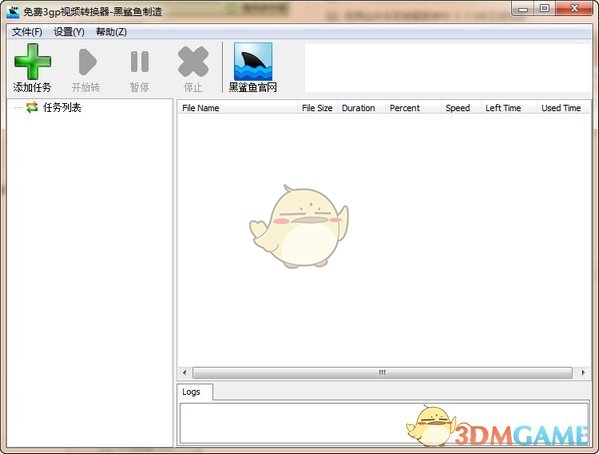Click the app icon in the title bar
Image resolution: width=599 pixels, height=454 pixels.
13,12
